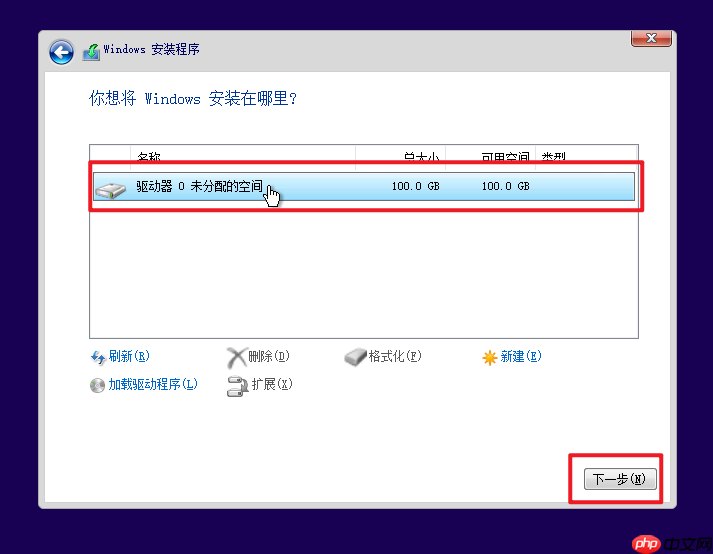Image resolution: width=713 pixels, height=554 pixels.
Task: Click the 100.0 GB free space cell
Action: pyautogui.click(x=505, y=186)
